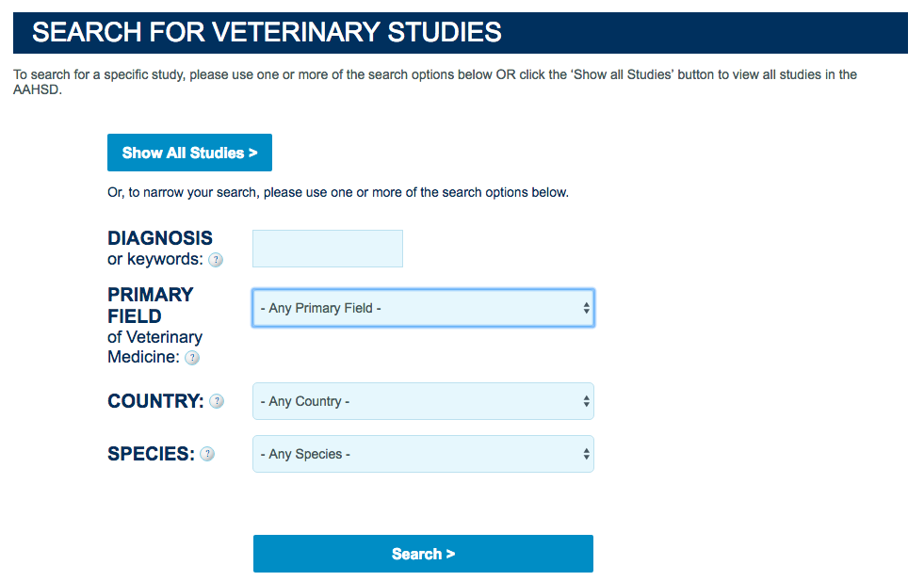Open help icon next to Veterinary Medicine label

pos(192,358)
